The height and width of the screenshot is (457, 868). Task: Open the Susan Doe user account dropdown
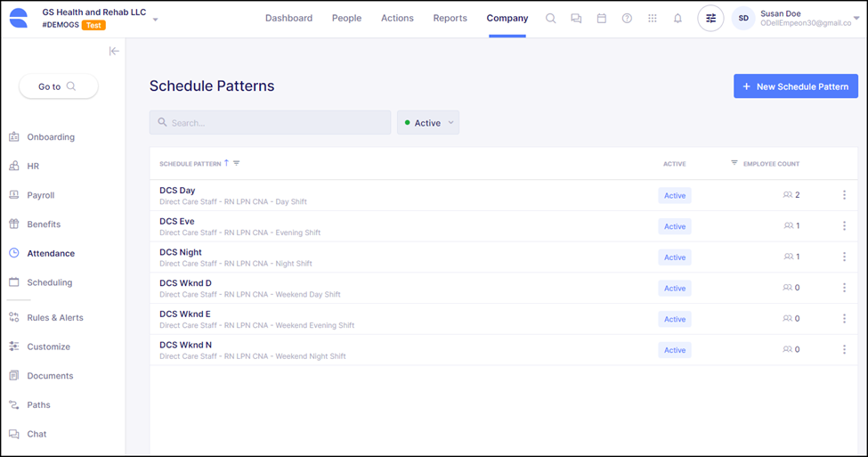point(856,18)
